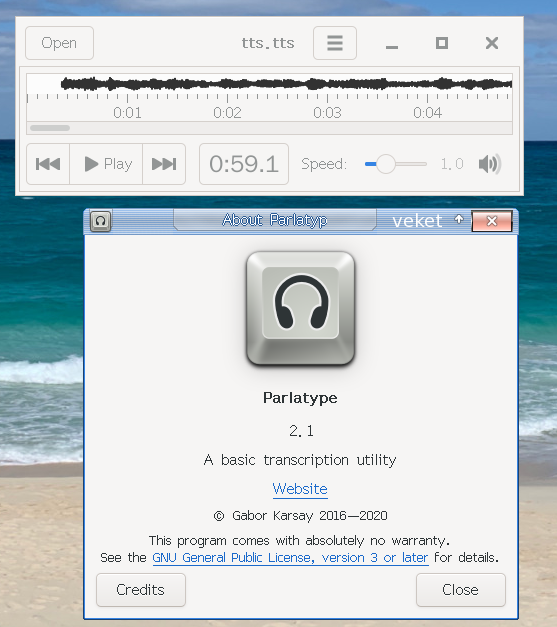Click the headphone window menu icon in About titlebar
Screen dimensions: 557x627
pos(100,221)
